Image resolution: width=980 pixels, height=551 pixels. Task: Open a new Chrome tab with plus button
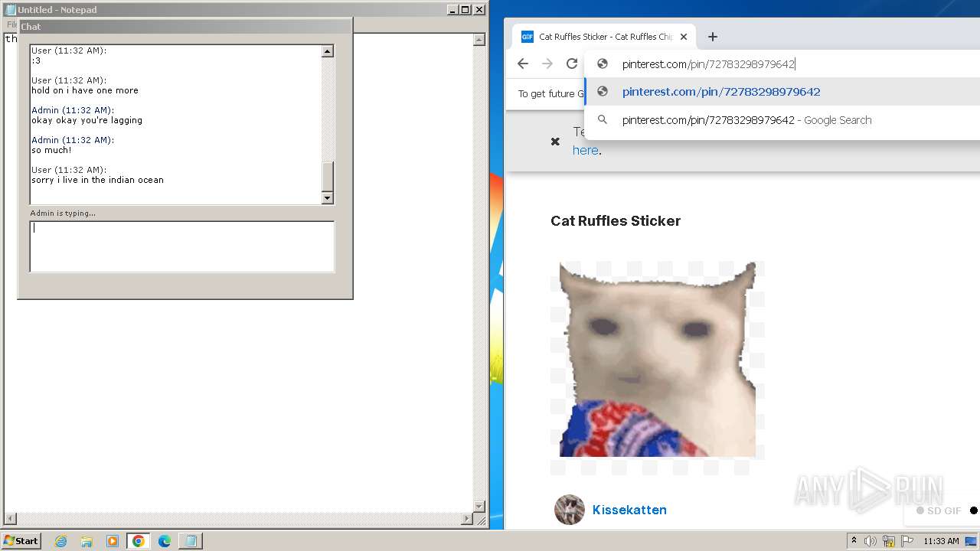coord(713,37)
